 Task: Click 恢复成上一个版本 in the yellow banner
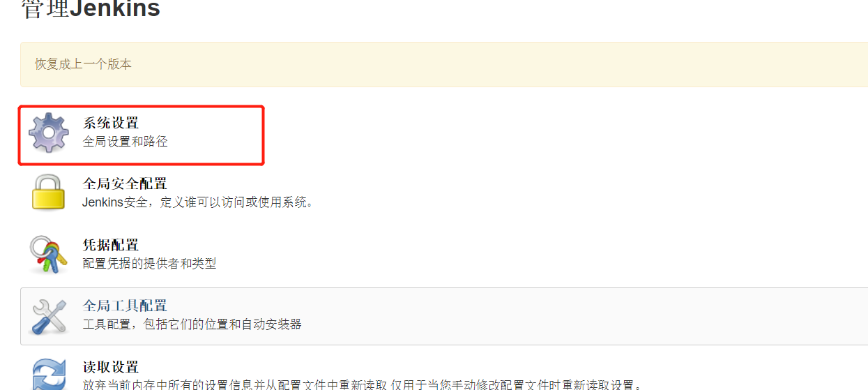click(83, 64)
